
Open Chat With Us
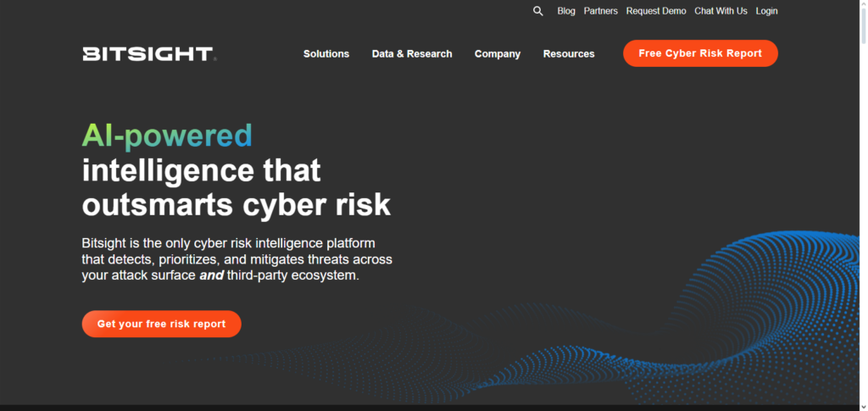pyautogui.click(x=721, y=11)
